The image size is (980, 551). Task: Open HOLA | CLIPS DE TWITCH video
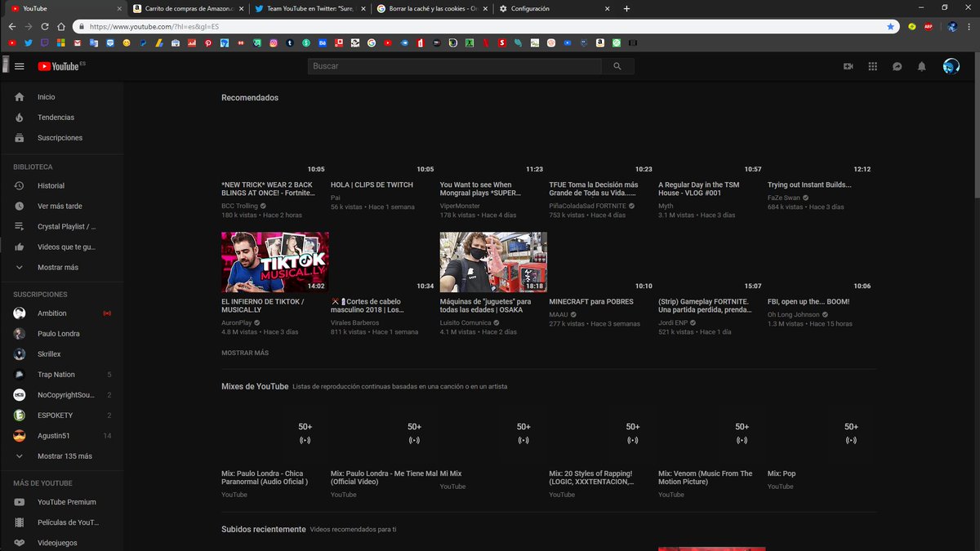(x=372, y=184)
